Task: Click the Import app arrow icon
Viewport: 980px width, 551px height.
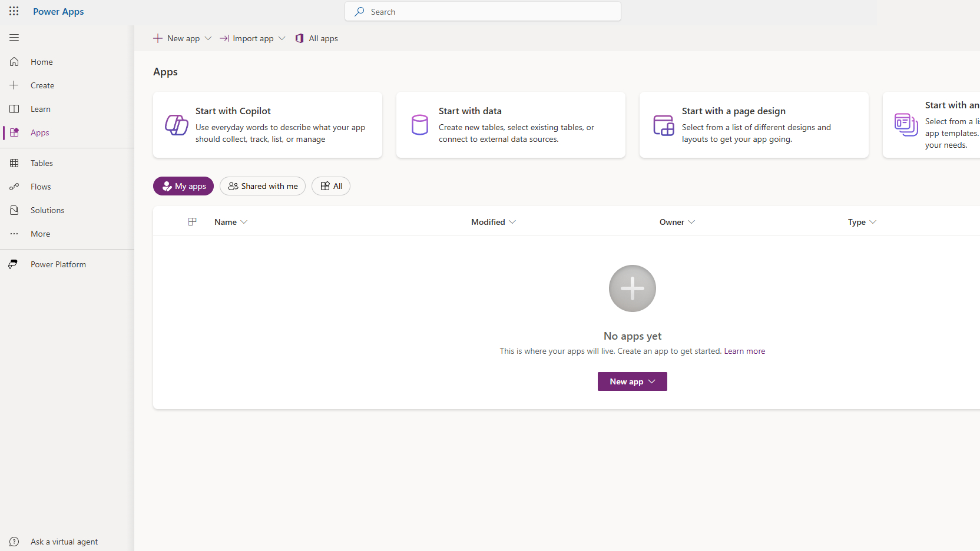Action: click(x=224, y=38)
